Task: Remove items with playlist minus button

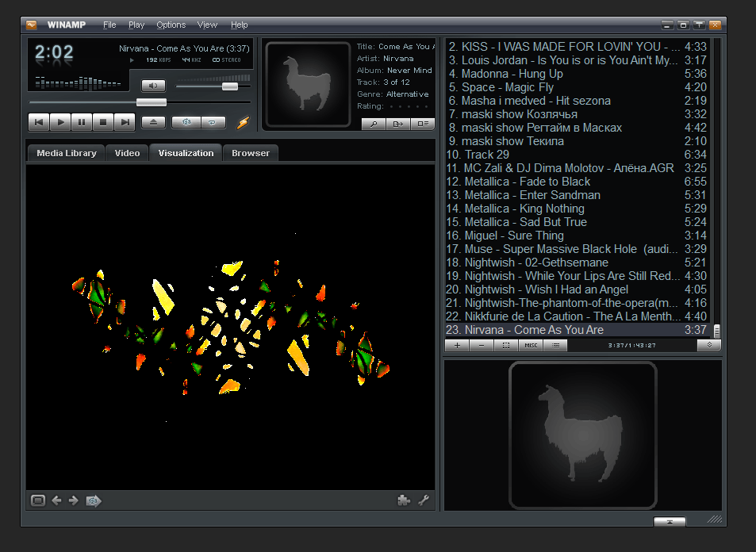Action: (x=482, y=345)
